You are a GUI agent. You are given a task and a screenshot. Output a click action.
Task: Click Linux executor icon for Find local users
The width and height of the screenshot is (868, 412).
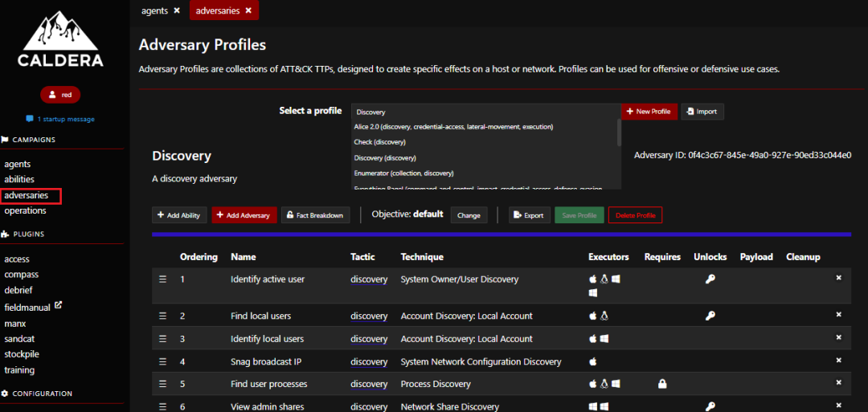coord(604,316)
